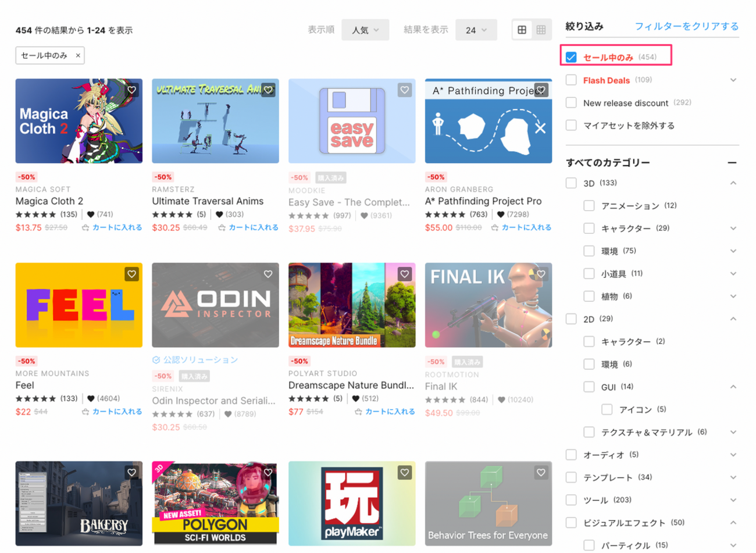Collapse the すべてのカテゴリー section
The width and height of the screenshot is (756, 553).
732,163
